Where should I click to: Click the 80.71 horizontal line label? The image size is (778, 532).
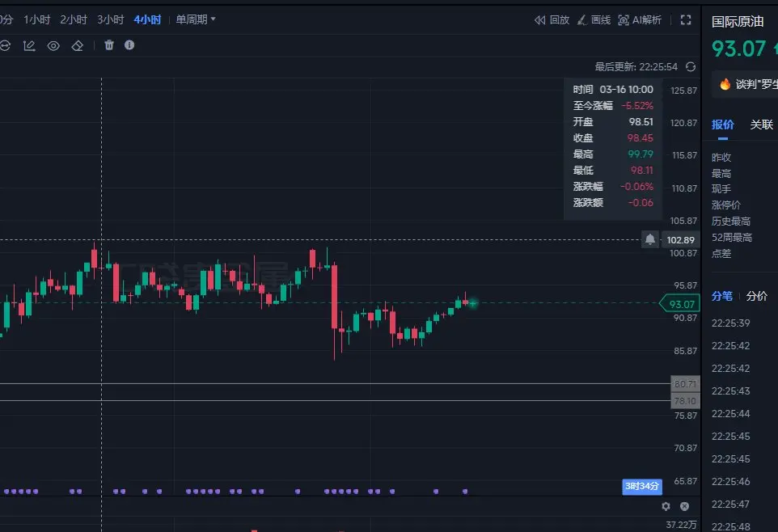pos(685,383)
